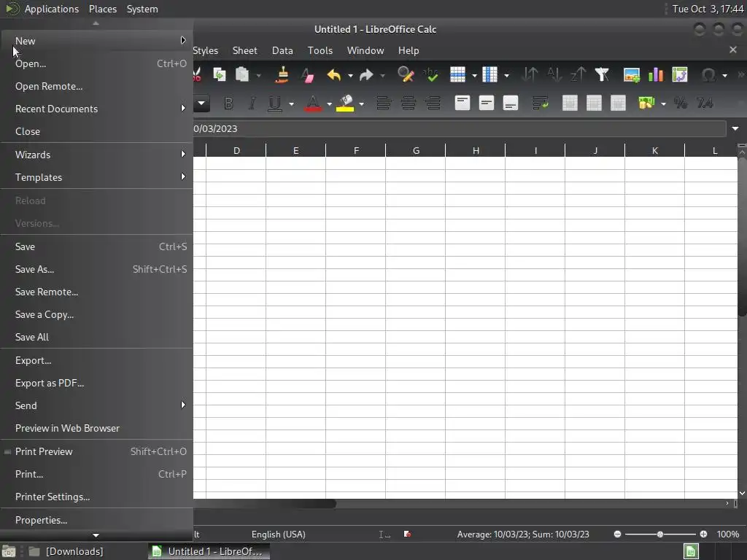The width and height of the screenshot is (747, 560).
Task: Click the zoom slider handle
Action: pos(660,534)
